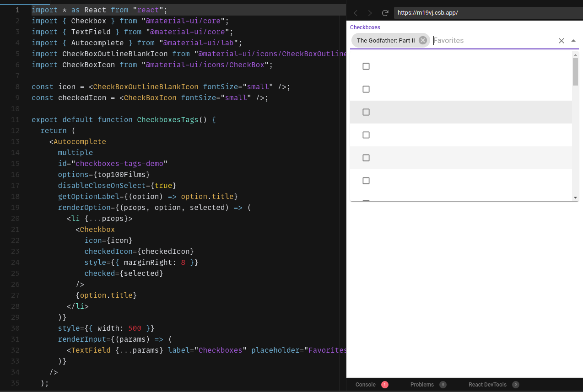Check the fourth checkbox in options list
Viewport: 583px width, 392px height.
point(366,135)
